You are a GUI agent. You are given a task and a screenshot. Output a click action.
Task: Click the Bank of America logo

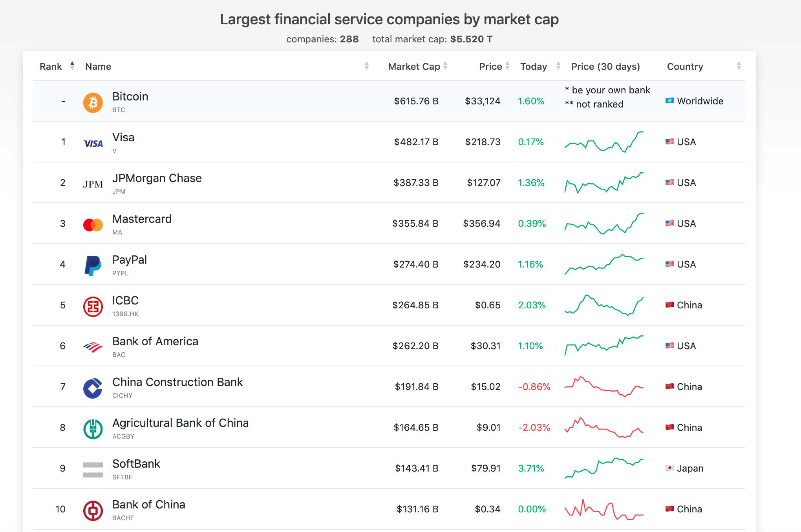(93, 347)
